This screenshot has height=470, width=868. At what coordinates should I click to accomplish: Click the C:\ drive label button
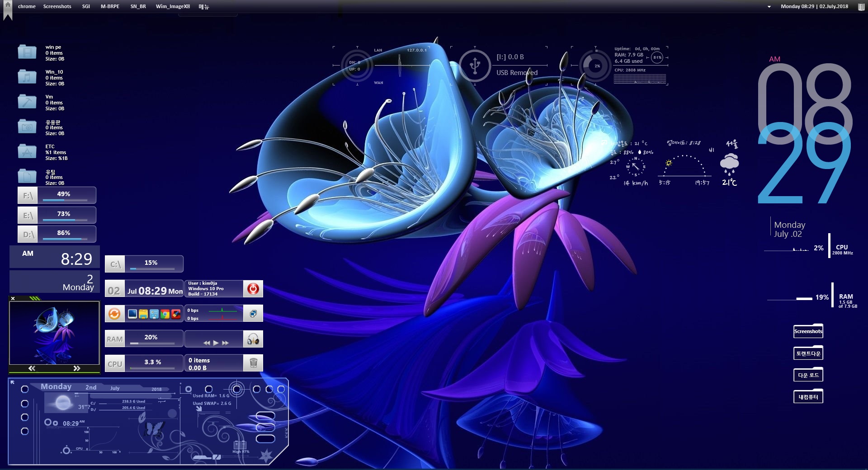[115, 264]
